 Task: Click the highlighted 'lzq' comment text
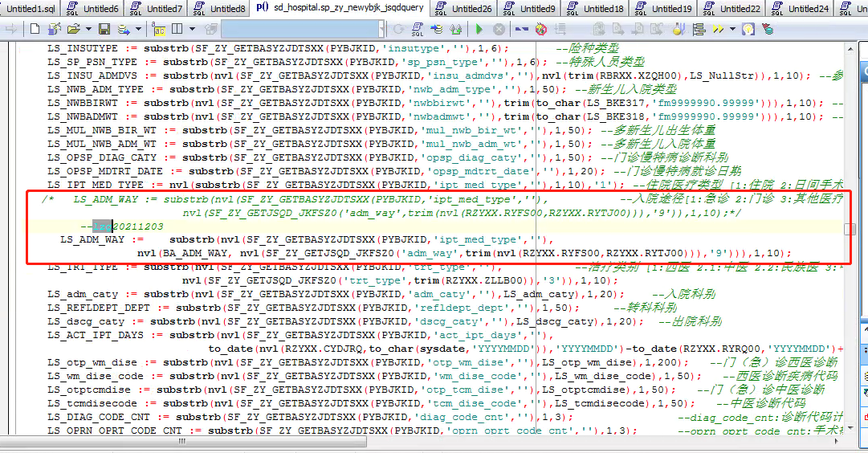[x=103, y=226]
